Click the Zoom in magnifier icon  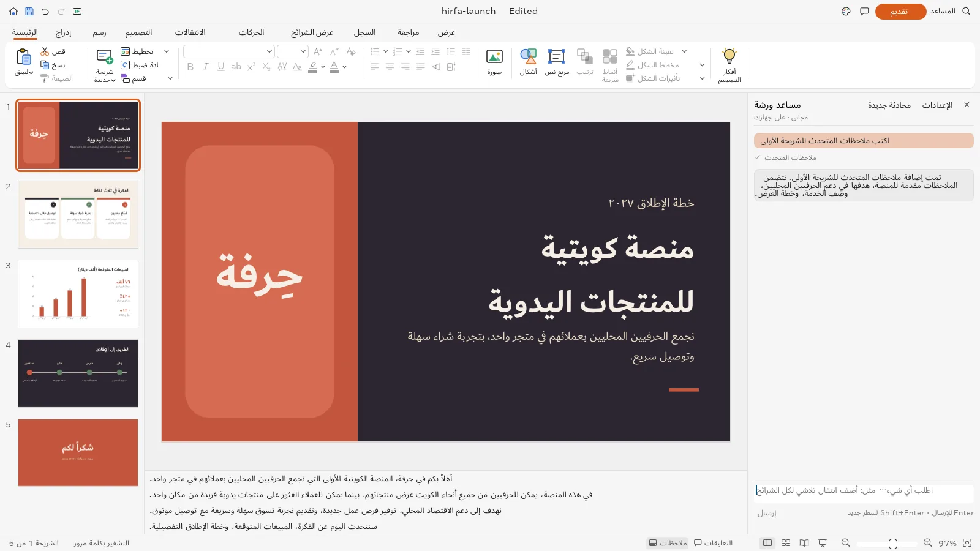click(928, 543)
